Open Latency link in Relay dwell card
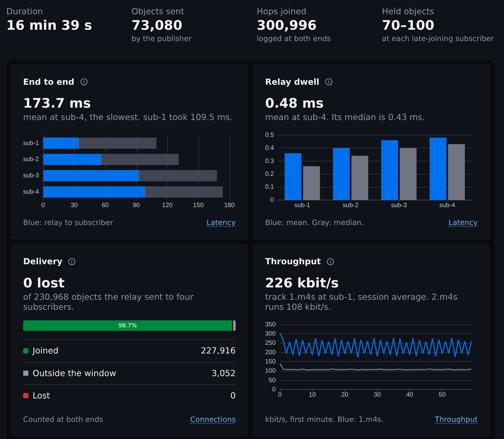Image resolution: width=504 pixels, height=439 pixels. [x=463, y=223]
